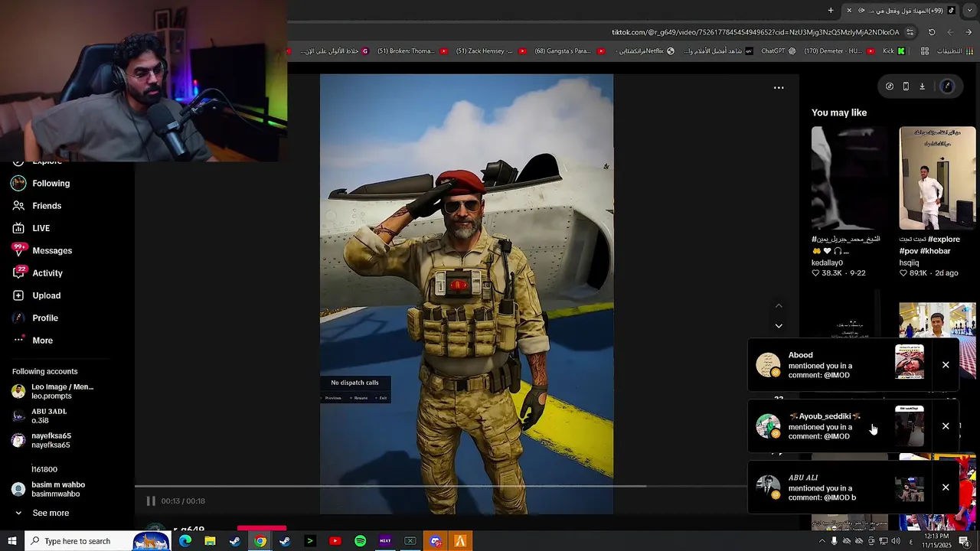Open Leo Image / Men... account

[52, 391]
